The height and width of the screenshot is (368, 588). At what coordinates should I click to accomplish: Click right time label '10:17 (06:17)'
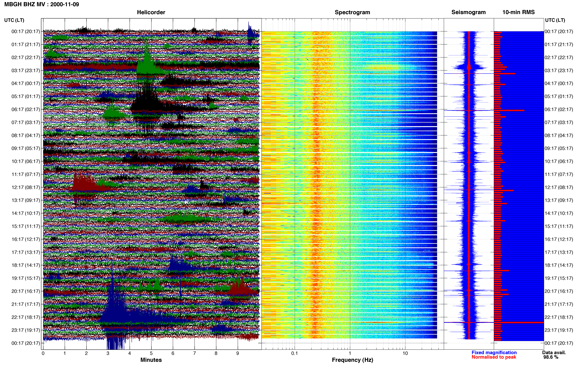pyautogui.click(x=559, y=161)
